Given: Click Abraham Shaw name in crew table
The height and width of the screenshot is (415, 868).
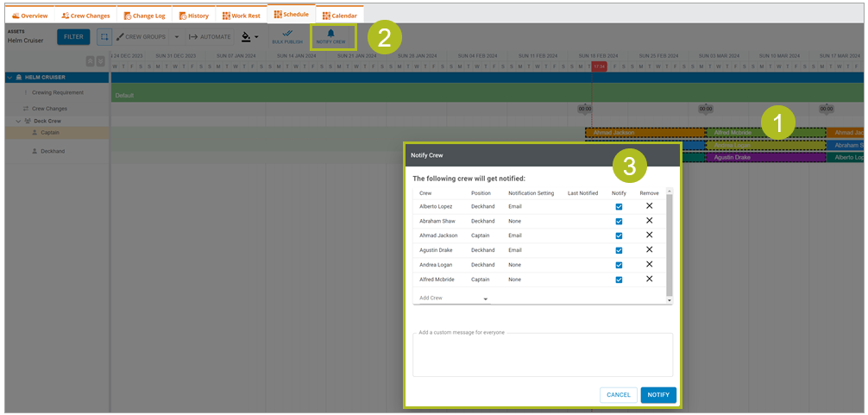Looking at the screenshot, I should [437, 221].
